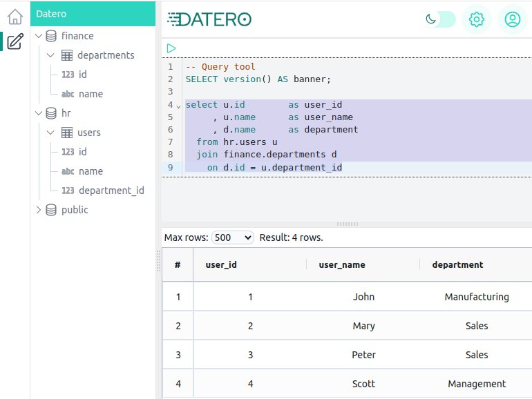Click the public database icon
Image resolution: width=532 pixels, height=399 pixels.
(x=51, y=210)
